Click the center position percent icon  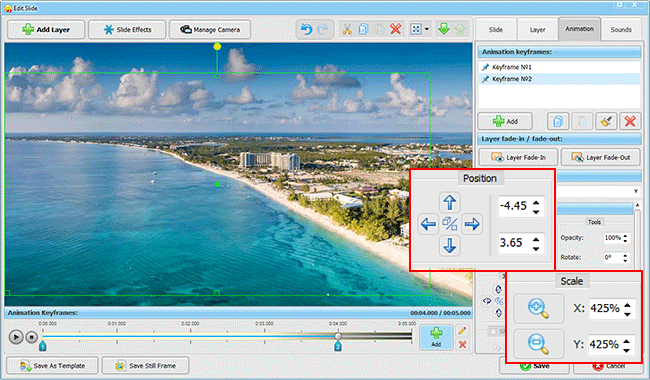(450, 224)
